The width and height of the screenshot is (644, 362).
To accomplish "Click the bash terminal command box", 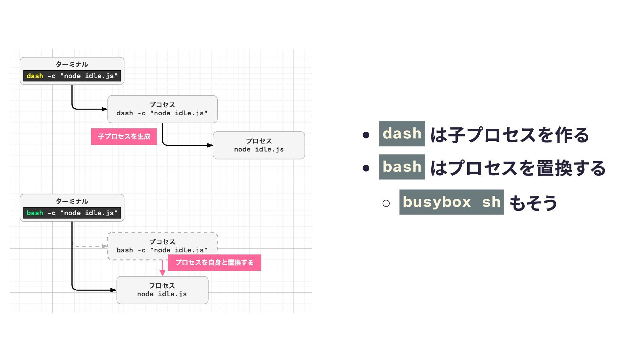I will pos(72,213).
